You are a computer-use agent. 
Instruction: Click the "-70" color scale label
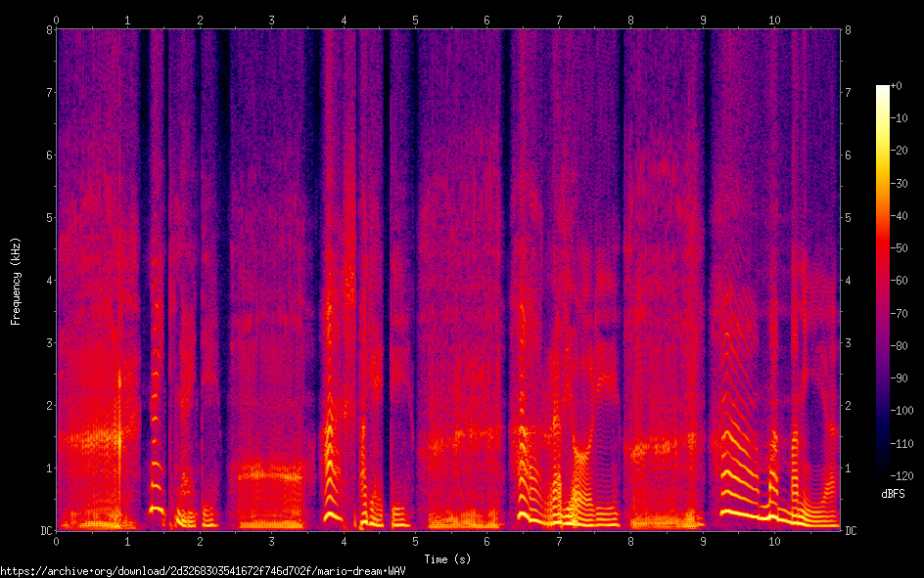coord(899,314)
